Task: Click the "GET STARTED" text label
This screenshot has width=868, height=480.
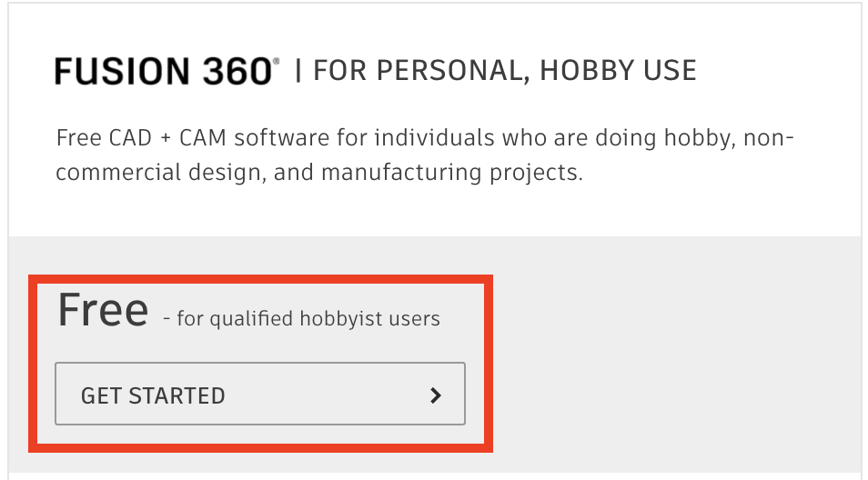Action: 153,395
